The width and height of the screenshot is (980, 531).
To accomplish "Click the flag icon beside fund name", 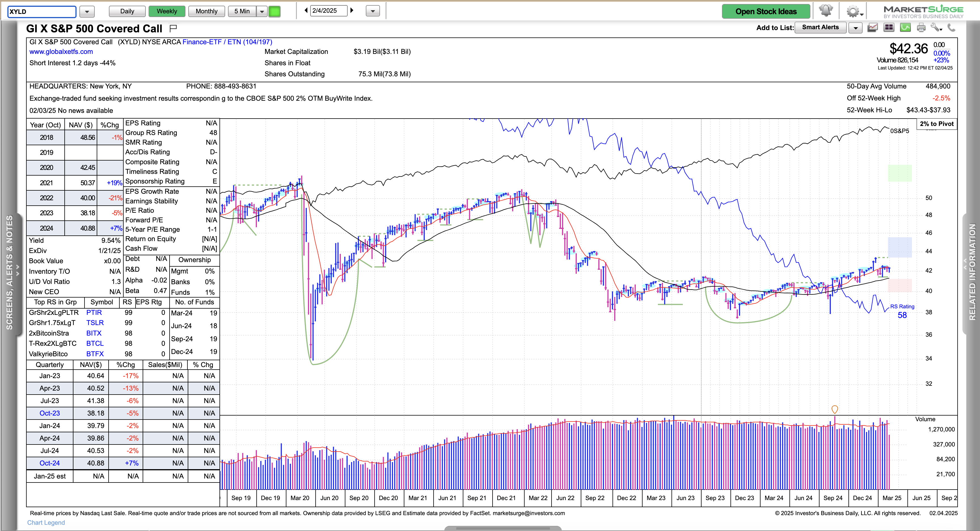I will click(173, 28).
